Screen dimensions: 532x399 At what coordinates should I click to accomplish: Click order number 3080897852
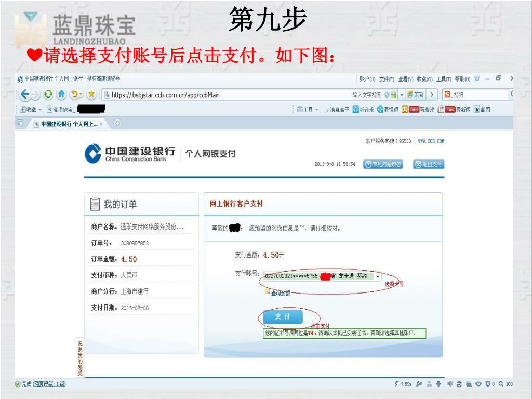click(135, 243)
